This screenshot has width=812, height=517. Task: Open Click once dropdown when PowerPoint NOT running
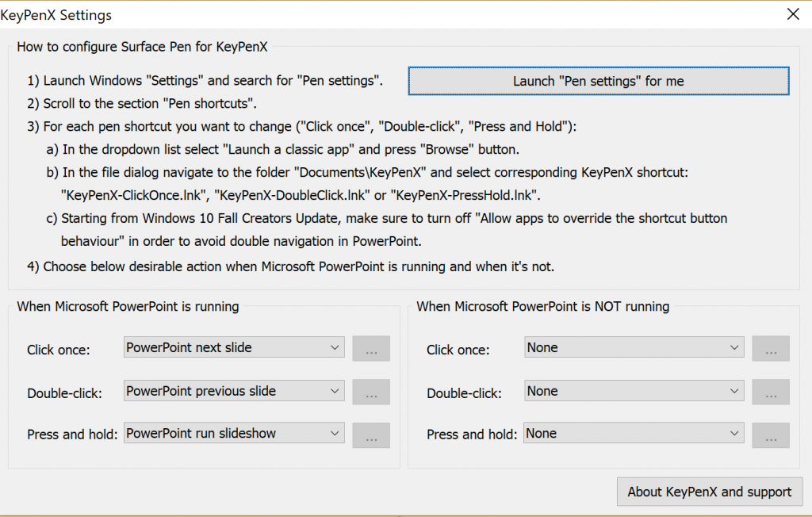(634, 347)
